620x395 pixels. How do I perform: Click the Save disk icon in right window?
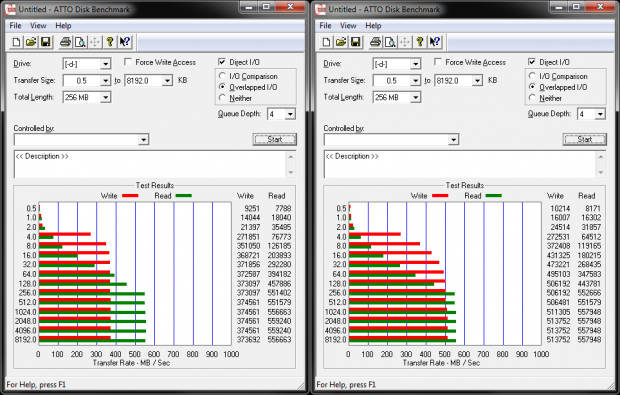356,42
